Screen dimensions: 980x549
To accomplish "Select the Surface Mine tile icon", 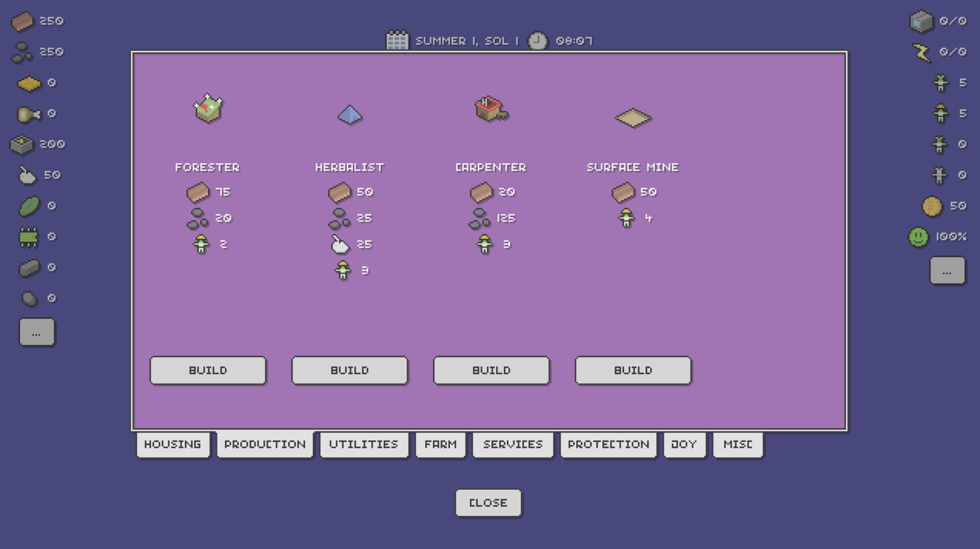I will pos(633,118).
